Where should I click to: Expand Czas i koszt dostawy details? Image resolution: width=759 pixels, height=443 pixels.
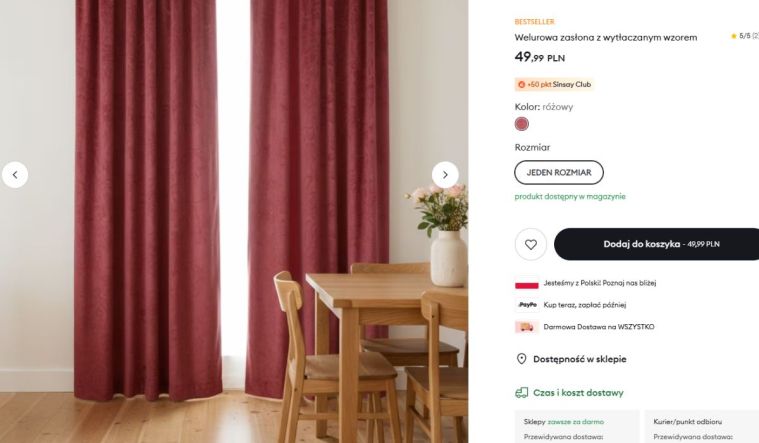click(x=578, y=393)
